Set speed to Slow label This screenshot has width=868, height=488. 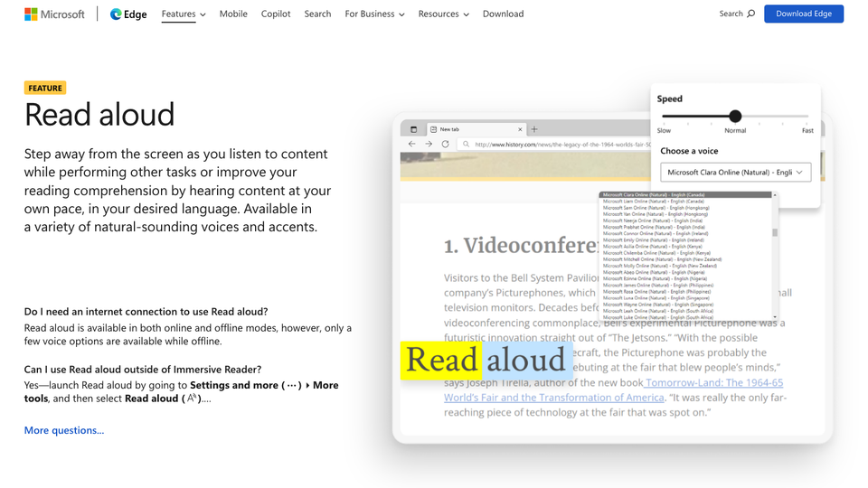pos(664,130)
